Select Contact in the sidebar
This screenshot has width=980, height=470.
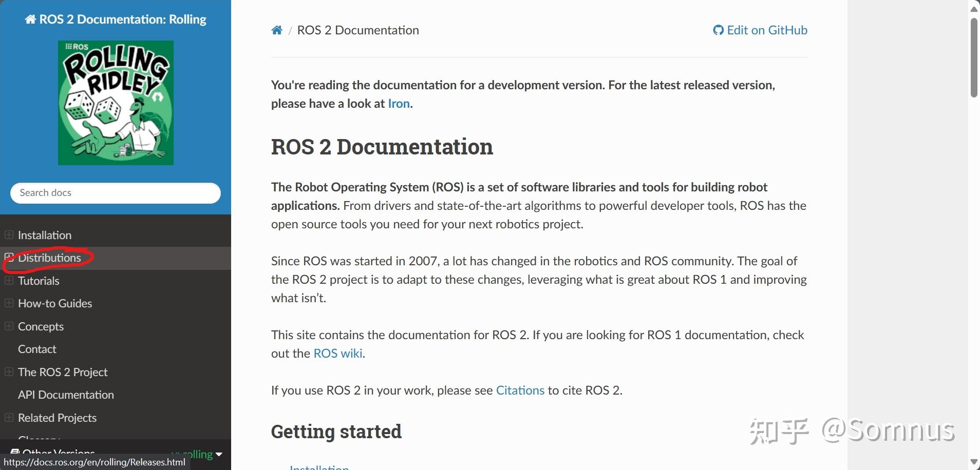37,349
